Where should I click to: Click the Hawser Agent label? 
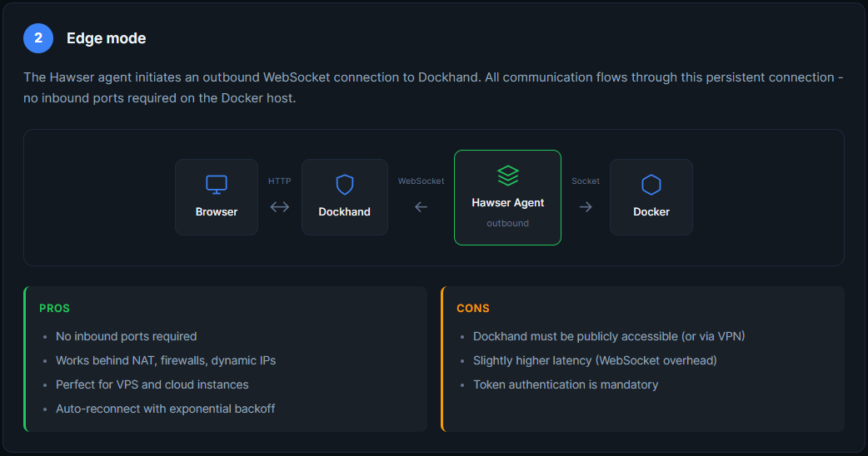point(507,202)
